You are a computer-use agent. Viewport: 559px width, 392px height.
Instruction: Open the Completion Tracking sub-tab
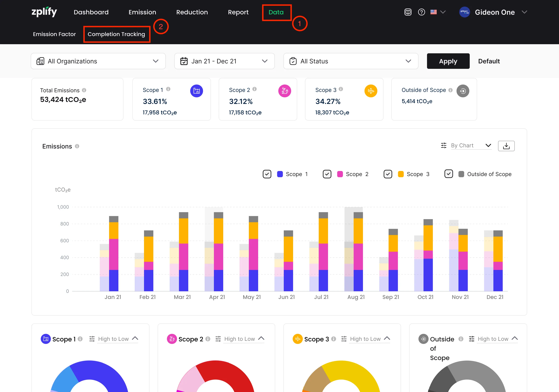[x=116, y=34]
